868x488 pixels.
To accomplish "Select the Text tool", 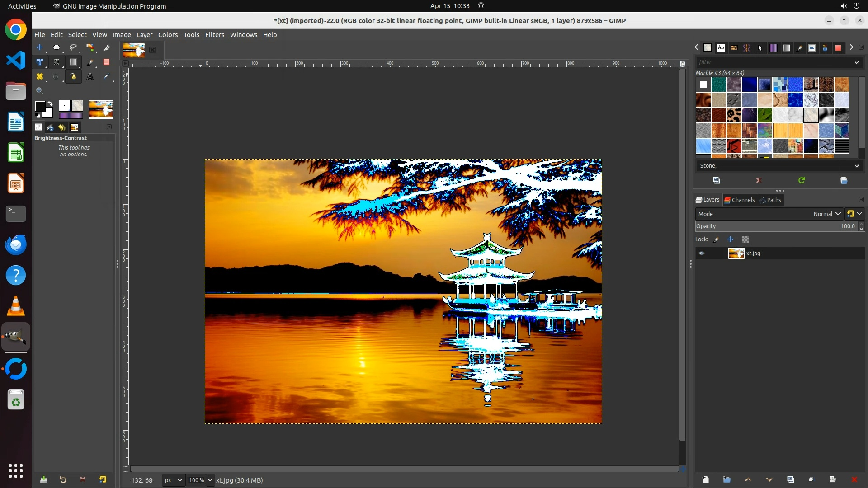I will coord(90,77).
